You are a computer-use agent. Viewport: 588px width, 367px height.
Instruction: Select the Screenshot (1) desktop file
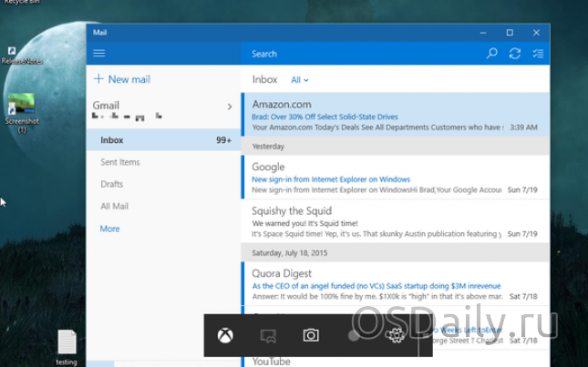pyautogui.click(x=21, y=107)
